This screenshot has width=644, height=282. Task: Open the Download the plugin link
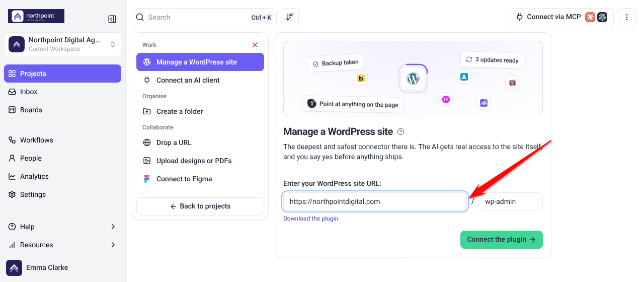point(311,219)
